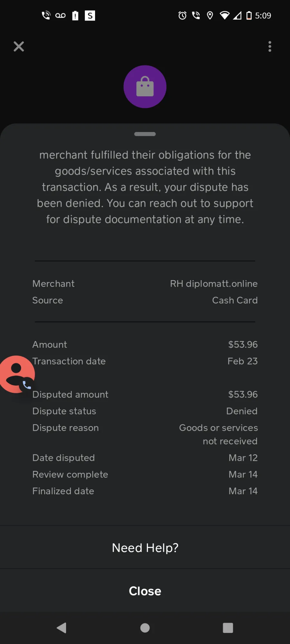Tap the battery alert notification icon
This screenshot has height=644, width=290.
point(75,15)
